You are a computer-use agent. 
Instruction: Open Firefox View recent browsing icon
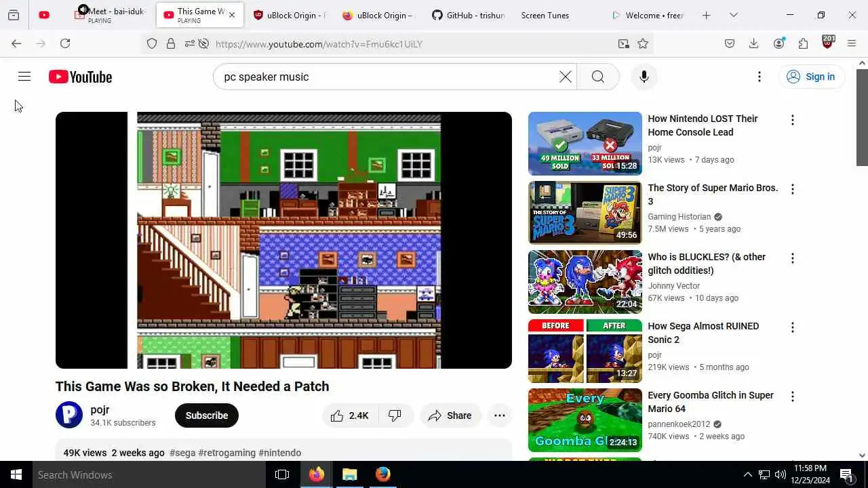click(14, 15)
